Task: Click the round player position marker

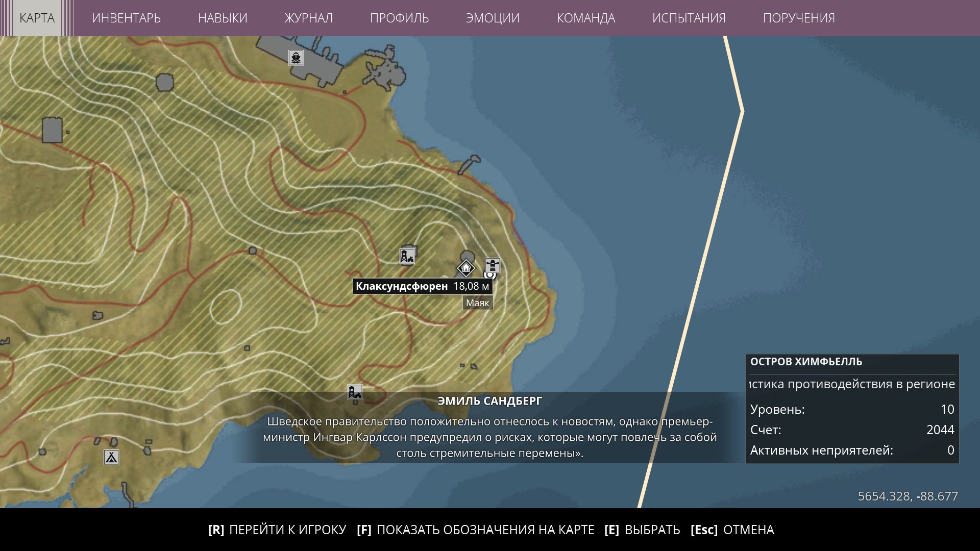Action: 489,274
